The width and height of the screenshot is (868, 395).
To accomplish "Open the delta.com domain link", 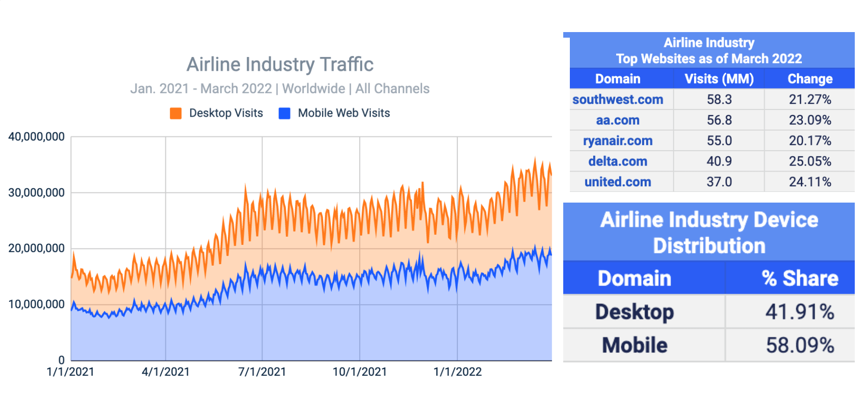I will click(618, 161).
